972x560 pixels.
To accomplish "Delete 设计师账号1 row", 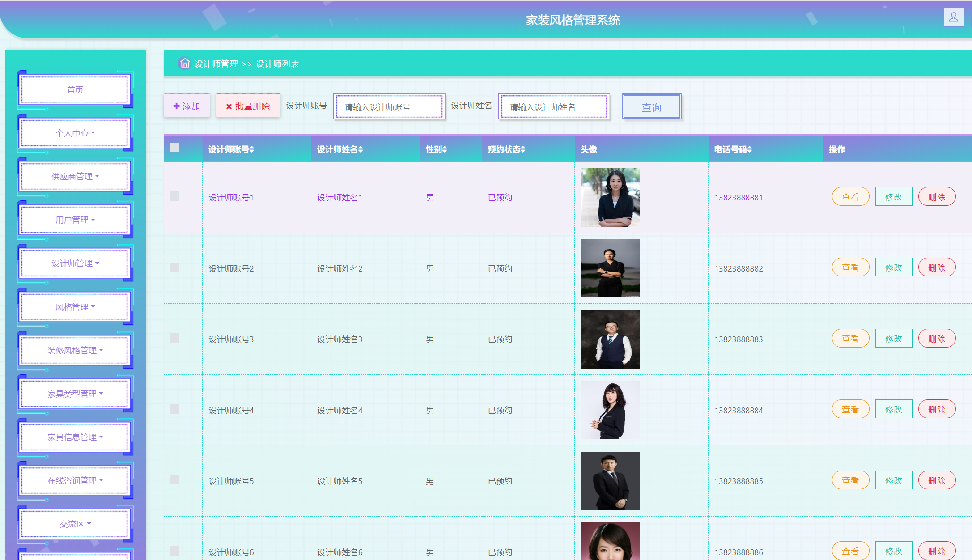I will [937, 197].
